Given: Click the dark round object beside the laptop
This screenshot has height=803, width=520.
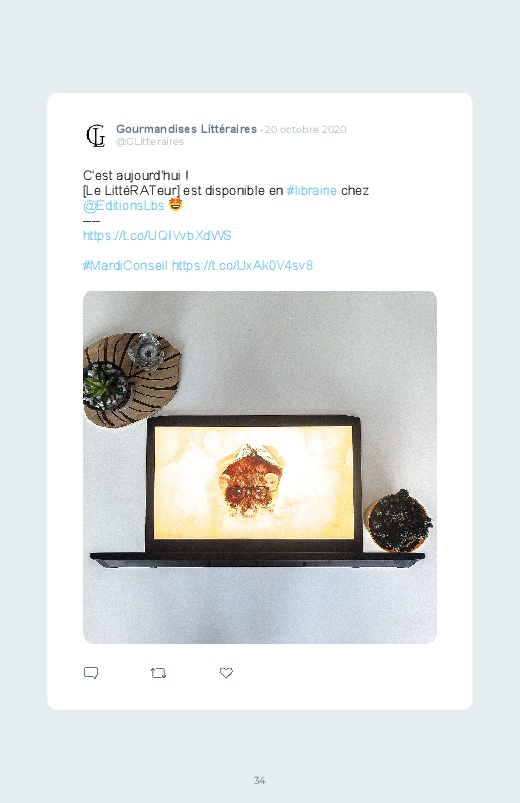Looking at the screenshot, I should (399, 521).
